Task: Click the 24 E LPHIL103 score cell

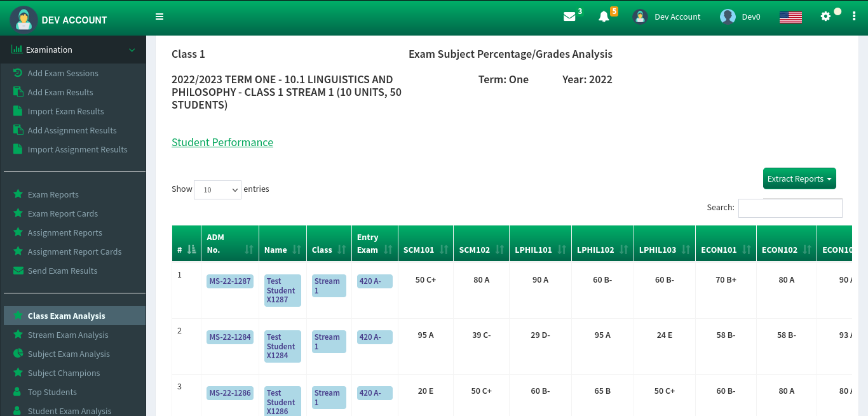Action: (x=665, y=335)
